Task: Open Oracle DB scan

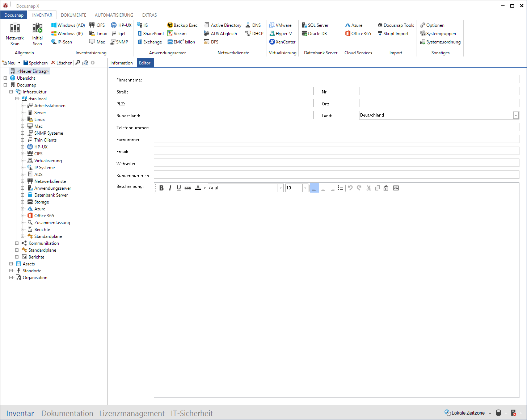Action: point(315,34)
